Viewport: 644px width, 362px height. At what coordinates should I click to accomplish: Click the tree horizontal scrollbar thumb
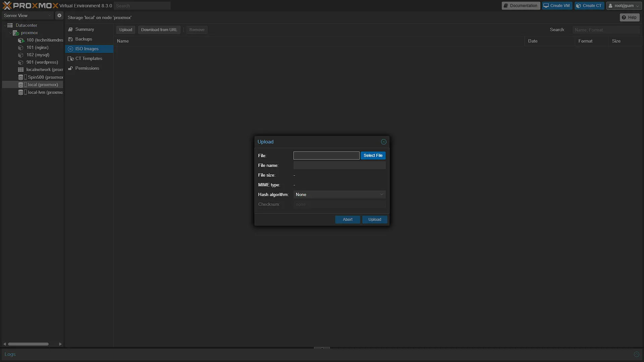pos(29,344)
